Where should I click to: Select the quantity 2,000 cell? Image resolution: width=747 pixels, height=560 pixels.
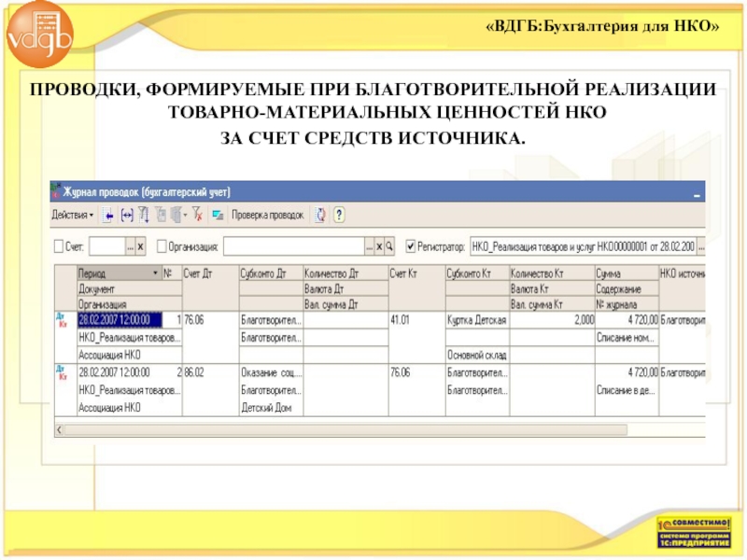pyautogui.click(x=552, y=320)
